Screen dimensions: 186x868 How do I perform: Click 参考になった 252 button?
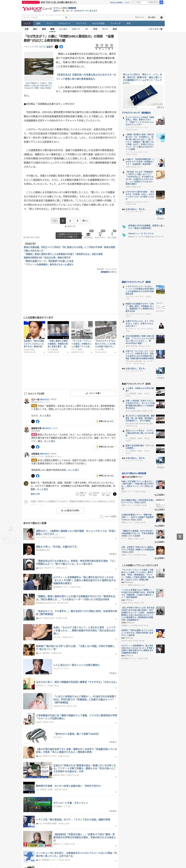[x=105, y=476]
